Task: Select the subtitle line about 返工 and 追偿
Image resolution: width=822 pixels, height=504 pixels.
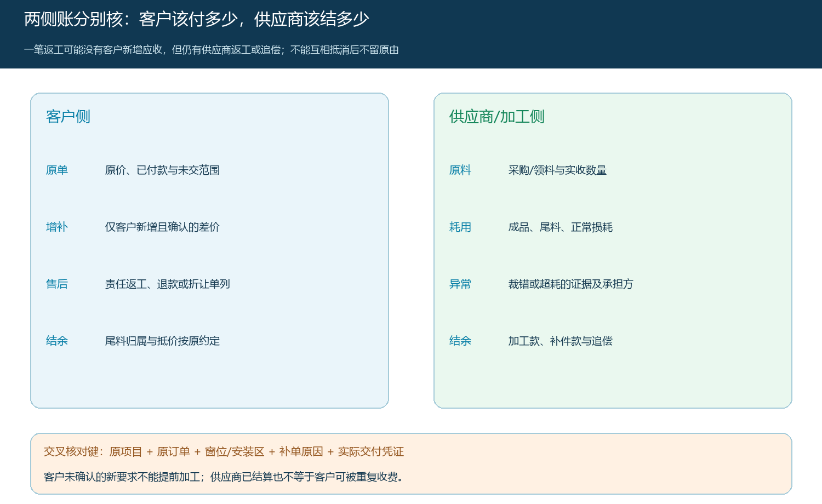Action: [x=211, y=50]
